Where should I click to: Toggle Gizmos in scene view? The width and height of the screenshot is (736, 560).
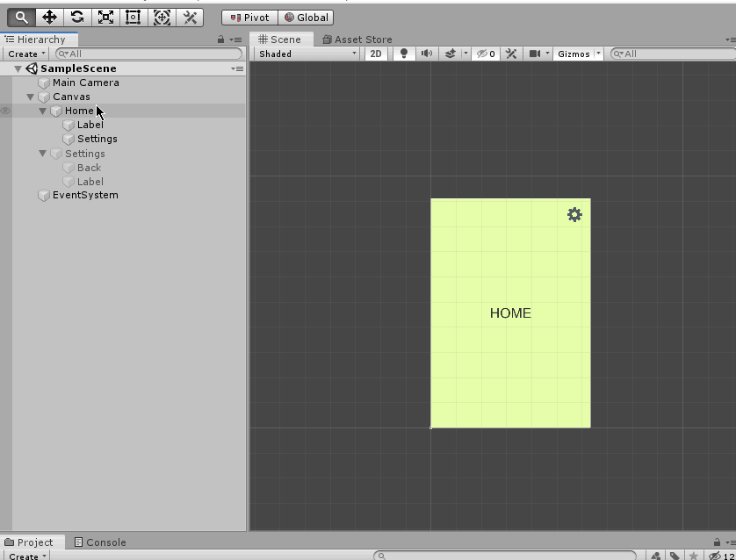574,54
